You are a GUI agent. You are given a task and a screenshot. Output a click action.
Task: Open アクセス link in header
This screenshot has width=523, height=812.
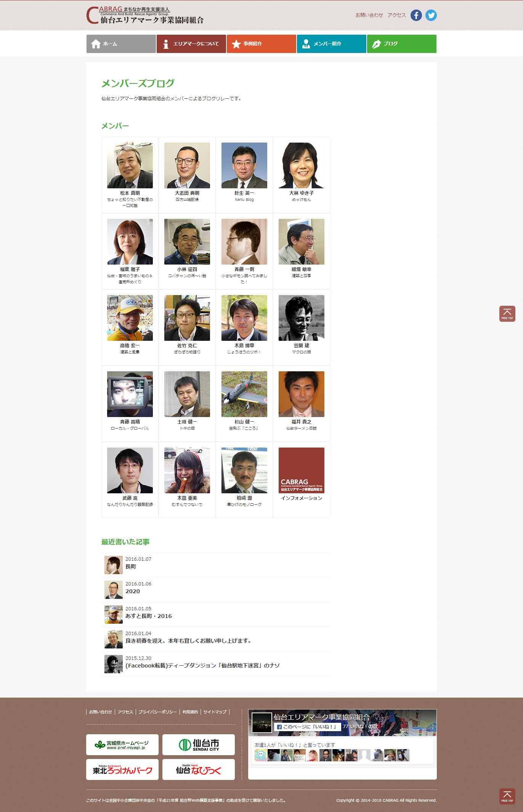pyautogui.click(x=397, y=15)
